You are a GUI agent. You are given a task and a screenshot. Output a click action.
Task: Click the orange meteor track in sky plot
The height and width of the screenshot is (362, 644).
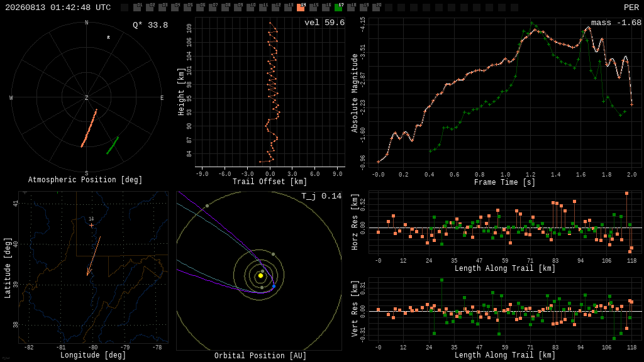pyautogui.click(x=89, y=128)
